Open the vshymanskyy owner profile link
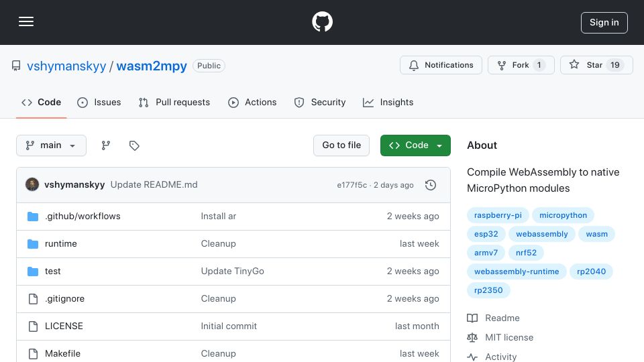The image size is (644, 362). [66, 66]
